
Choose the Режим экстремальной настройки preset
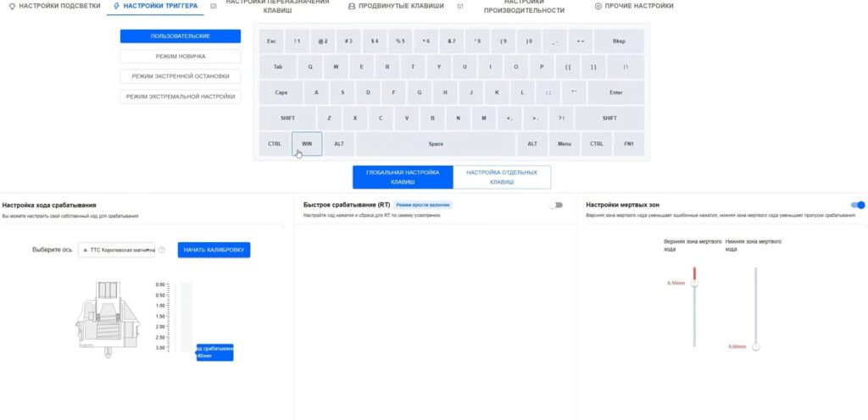coord(180,97)
